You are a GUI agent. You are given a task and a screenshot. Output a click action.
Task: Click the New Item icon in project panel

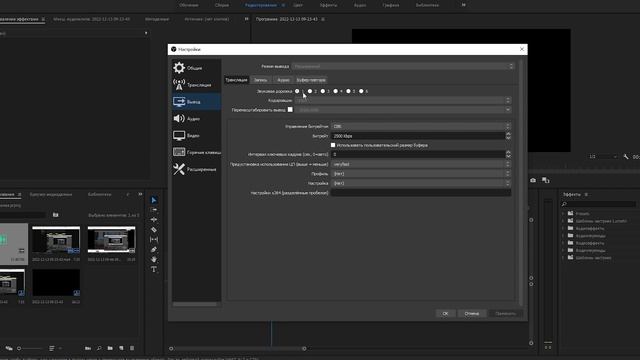tap(121, 348)
